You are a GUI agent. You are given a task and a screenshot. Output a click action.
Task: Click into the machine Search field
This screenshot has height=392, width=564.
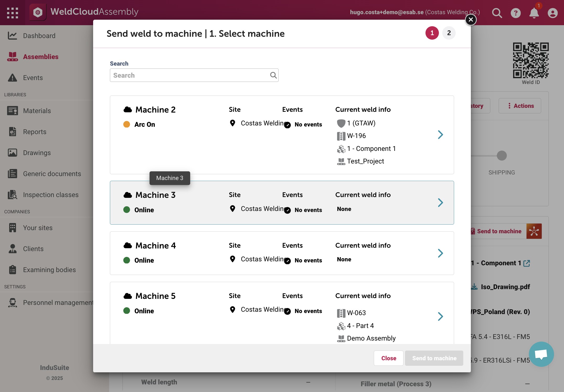194,75
